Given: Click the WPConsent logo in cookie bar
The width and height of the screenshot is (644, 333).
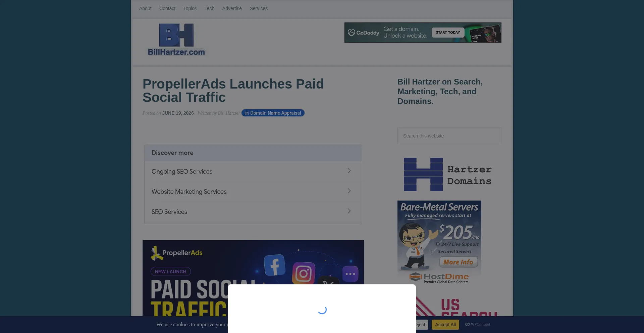Looking at the screenshot, I should [x=478, y=324].
